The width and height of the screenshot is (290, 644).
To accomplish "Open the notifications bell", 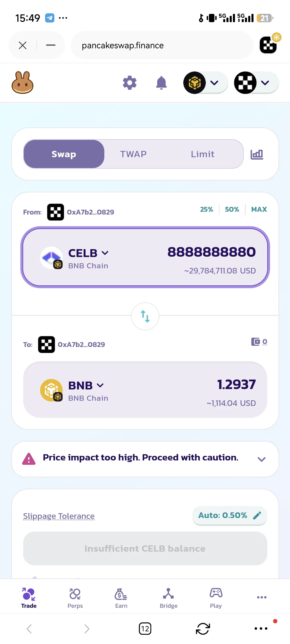I will [161, 83].
